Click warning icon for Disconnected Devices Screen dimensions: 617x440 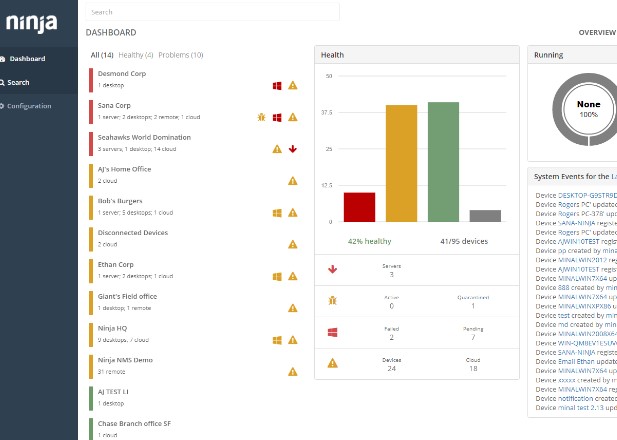[x=292, y=245]
